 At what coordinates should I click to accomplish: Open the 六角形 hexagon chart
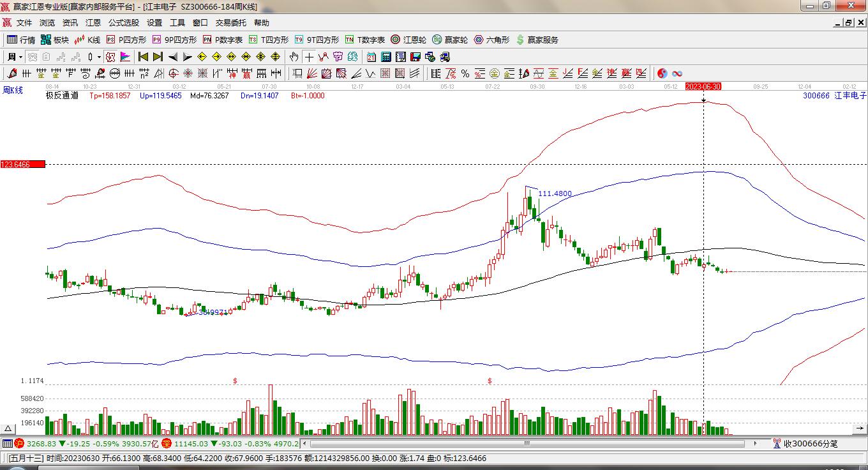click(x=491, y=40)
